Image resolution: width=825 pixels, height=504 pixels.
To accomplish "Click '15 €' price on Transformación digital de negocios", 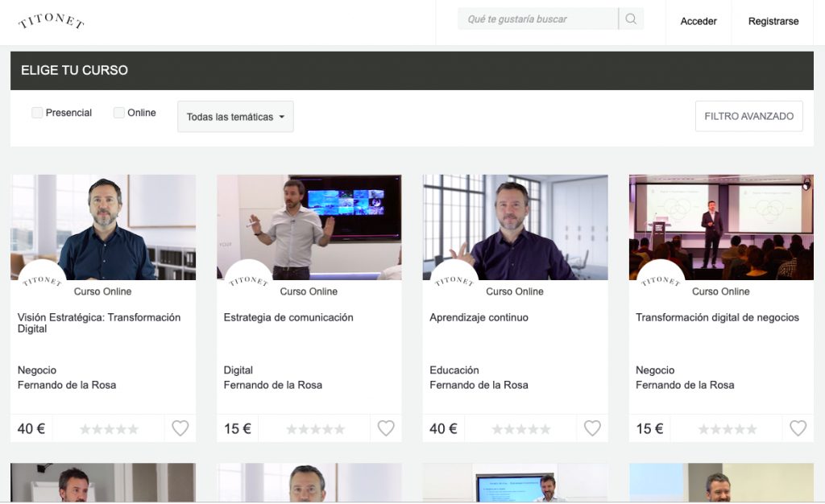I will [649, 429].
